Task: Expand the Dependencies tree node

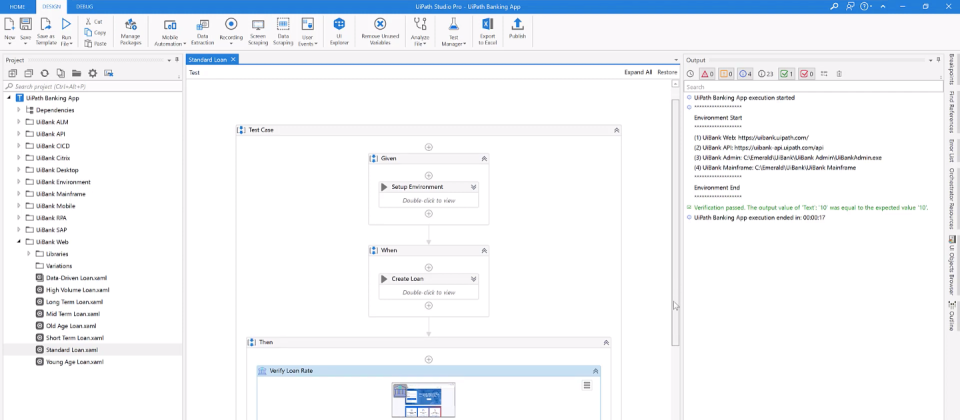Action: pos(19,110)
